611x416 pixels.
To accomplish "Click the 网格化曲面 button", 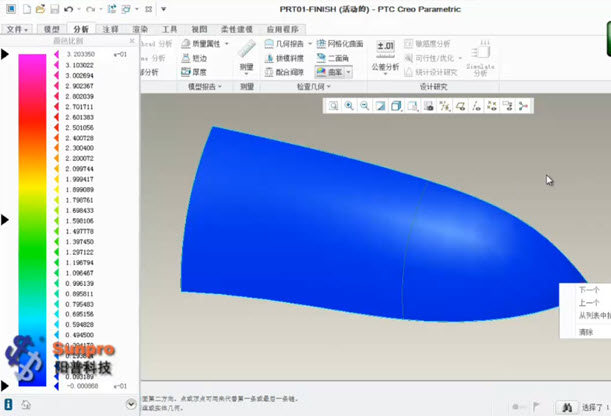I will click(x=341, y=44).
